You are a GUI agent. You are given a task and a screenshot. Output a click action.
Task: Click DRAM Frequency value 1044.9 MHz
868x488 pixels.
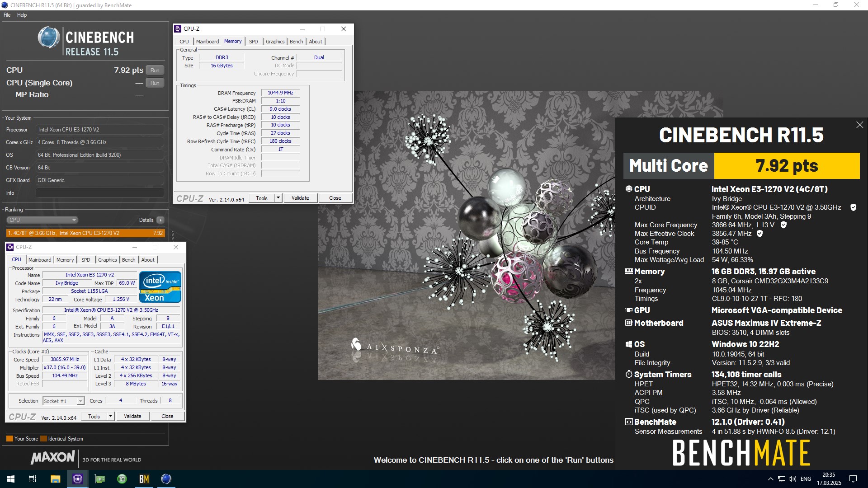coord(280,93)
